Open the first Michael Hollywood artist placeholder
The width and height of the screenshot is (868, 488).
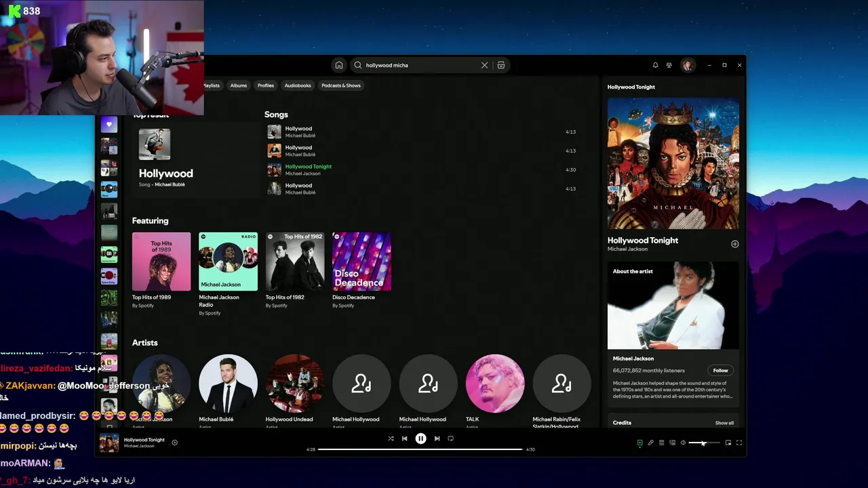pyautogui.click(x=361, y=384)
